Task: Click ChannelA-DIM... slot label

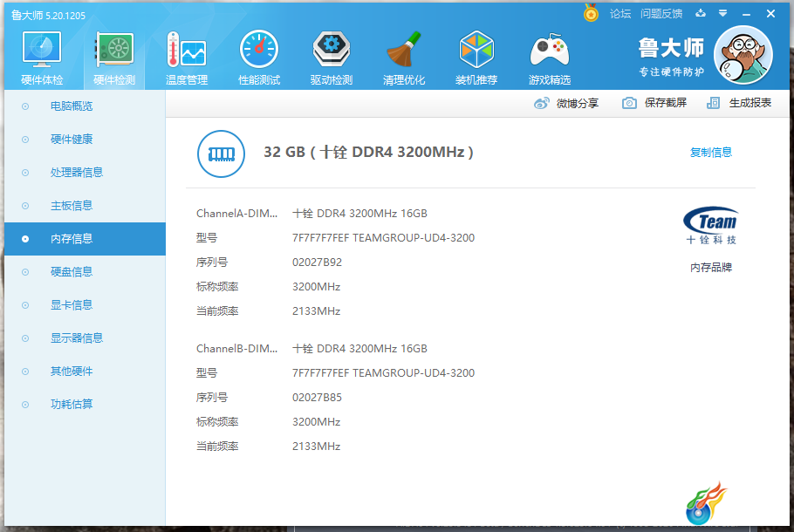Action: pos(237,214)
